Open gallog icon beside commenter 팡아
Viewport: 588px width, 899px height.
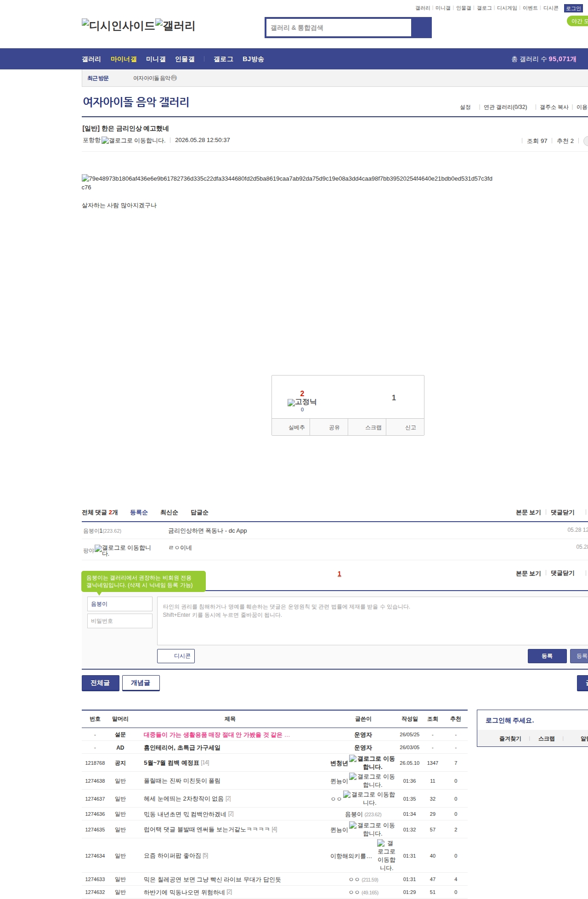[123, 550]
